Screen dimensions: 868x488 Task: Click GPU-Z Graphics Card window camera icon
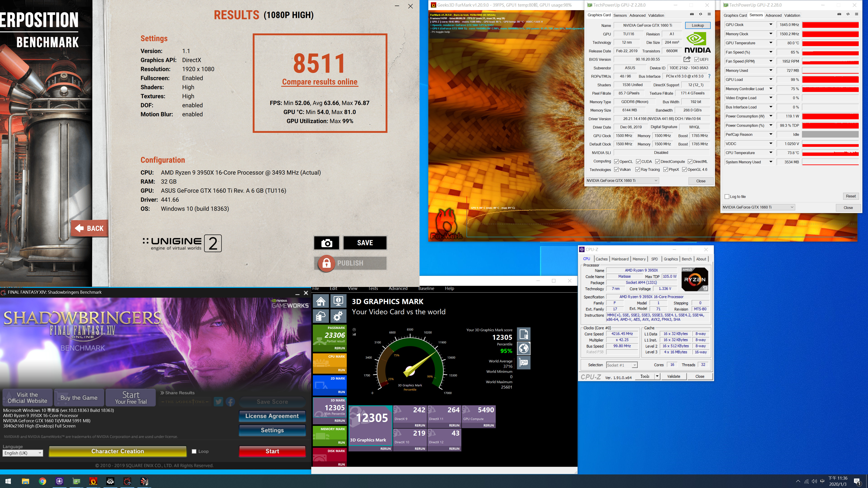[692, 14]
